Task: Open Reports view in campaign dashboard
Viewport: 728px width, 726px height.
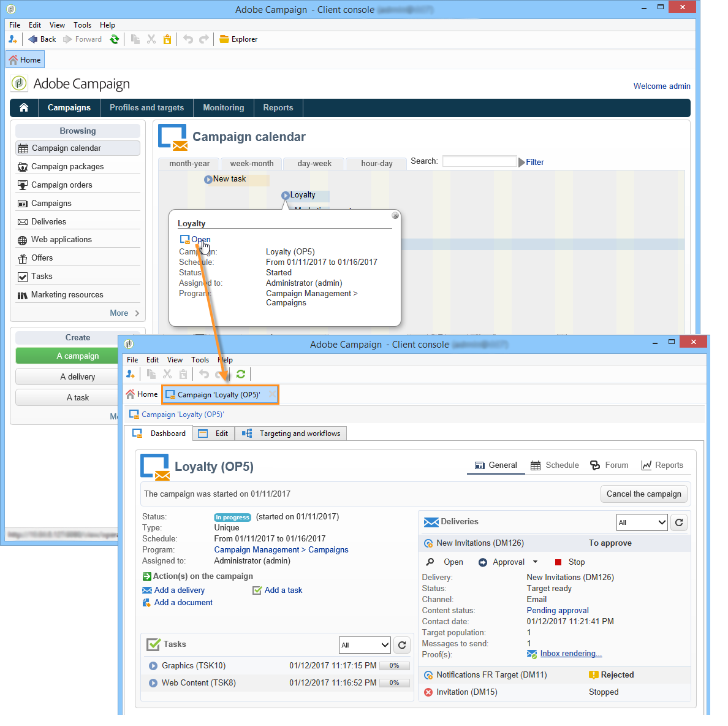Action: (662, 465)
